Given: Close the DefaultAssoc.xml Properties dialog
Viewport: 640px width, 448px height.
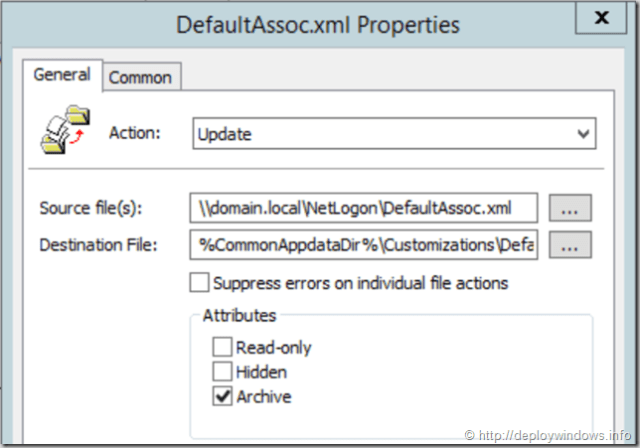Looking at the screenshot, I should (x=601, y=18).
